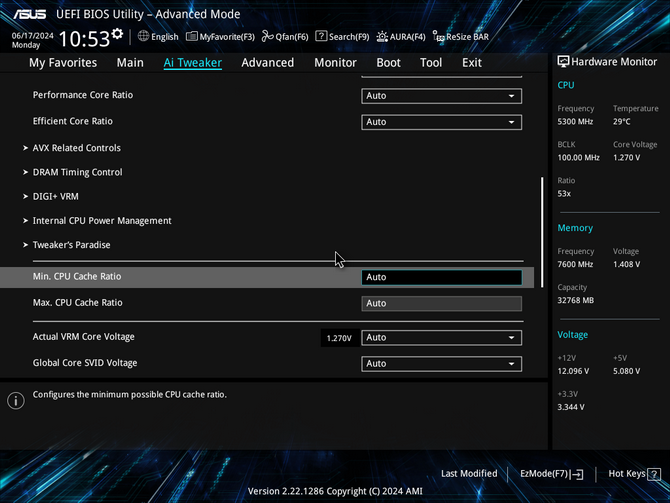Viewport: 670px width, 503px height.
Task: Open the Advanced tab
Action: pyautogui.click(x=267, y=63)
